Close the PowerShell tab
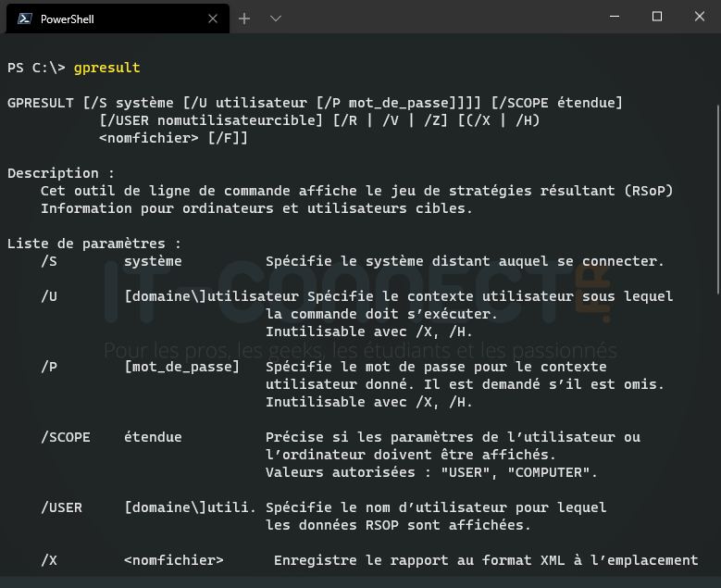 213,19
